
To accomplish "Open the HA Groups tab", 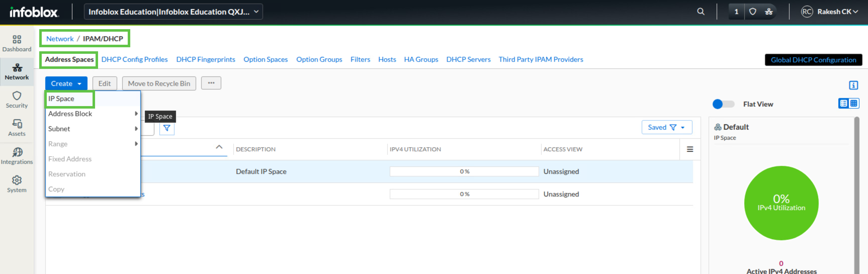I will click(x=421, y=60).
